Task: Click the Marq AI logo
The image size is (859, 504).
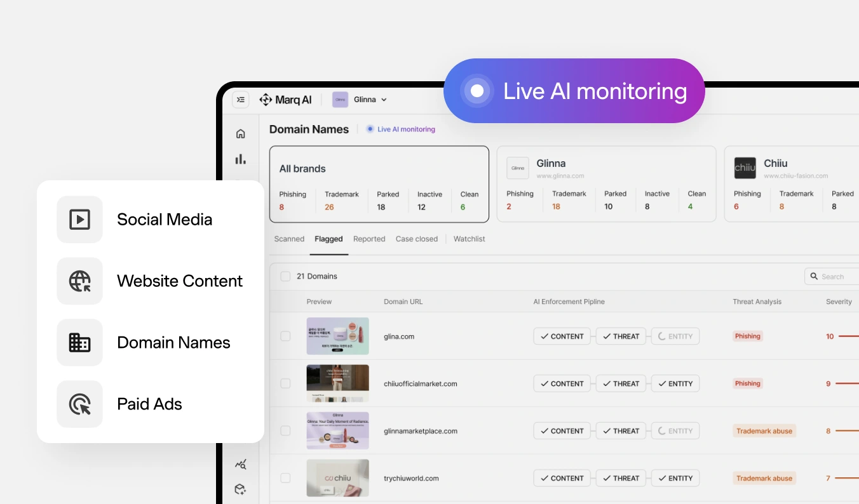Action: (285, 100)
